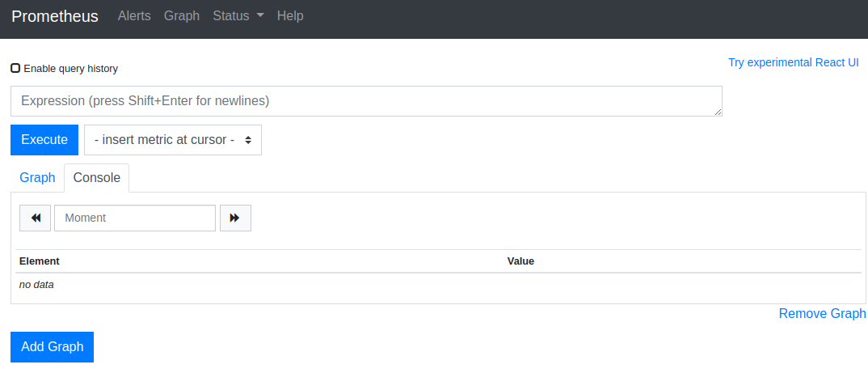Open the 'insert metric at cursor' dropdown
Screen dimensions: 868x390
173,140
